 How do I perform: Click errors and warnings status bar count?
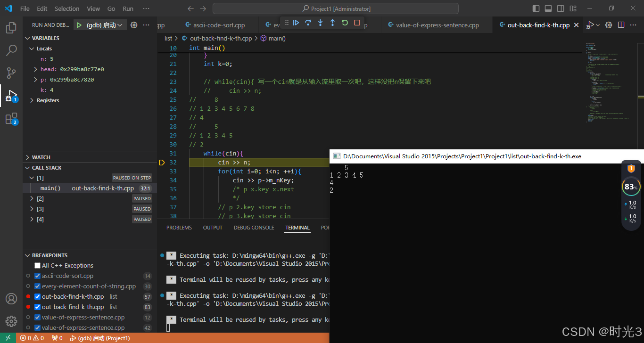pos(32,338)
